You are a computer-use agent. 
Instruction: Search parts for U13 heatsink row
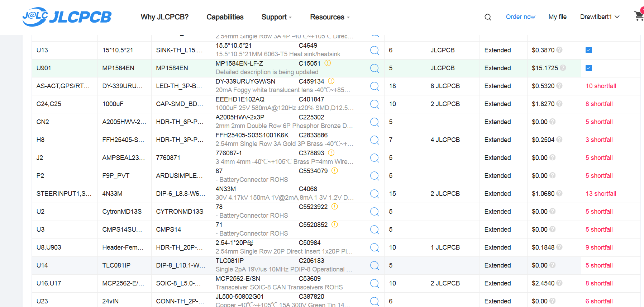[375, 50]
